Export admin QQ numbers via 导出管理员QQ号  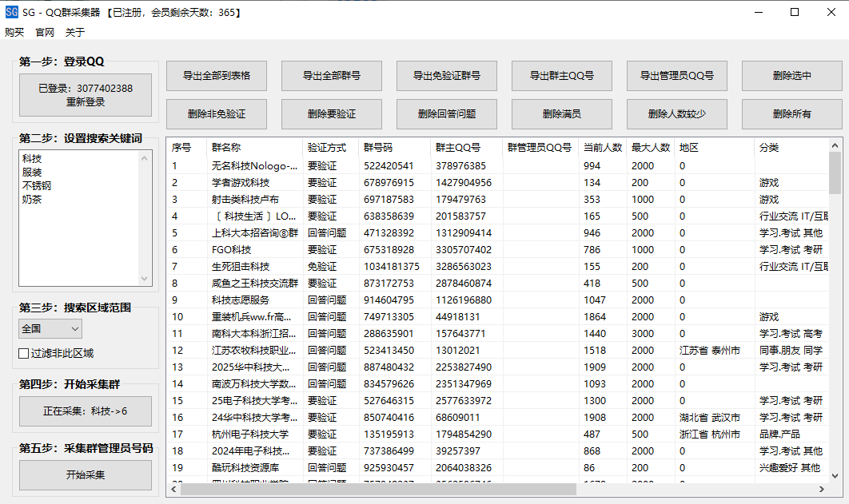[676, 76]
